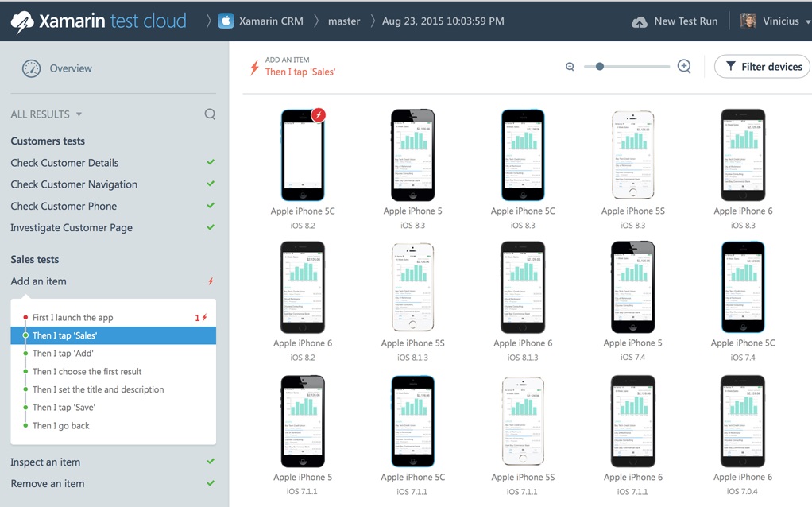Open the ALL RESULTS filter dropdown
The height and width of the screenshot is (507, 812).
tap(46, 114)
